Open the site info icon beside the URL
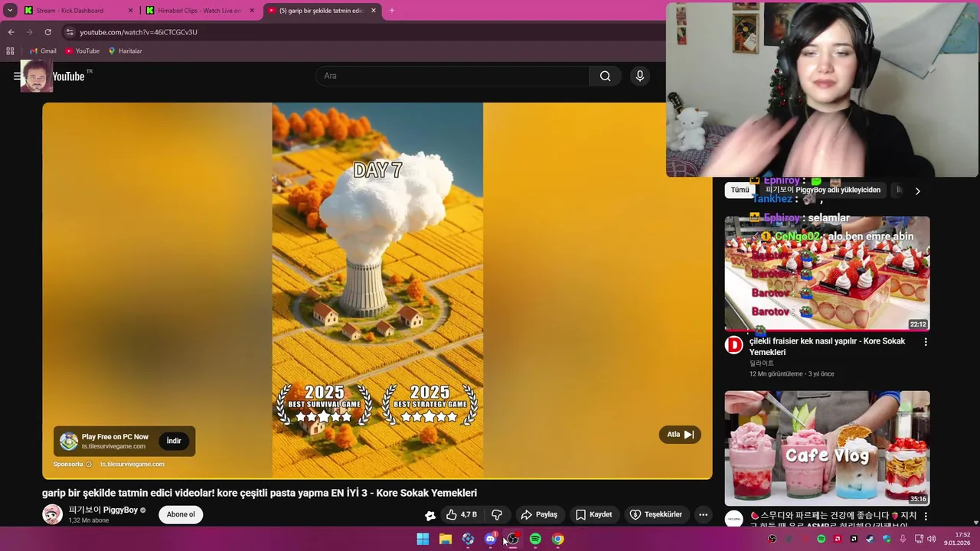This screenshot has height=551, width=980. pyautogui.click(x=70, y=32)
